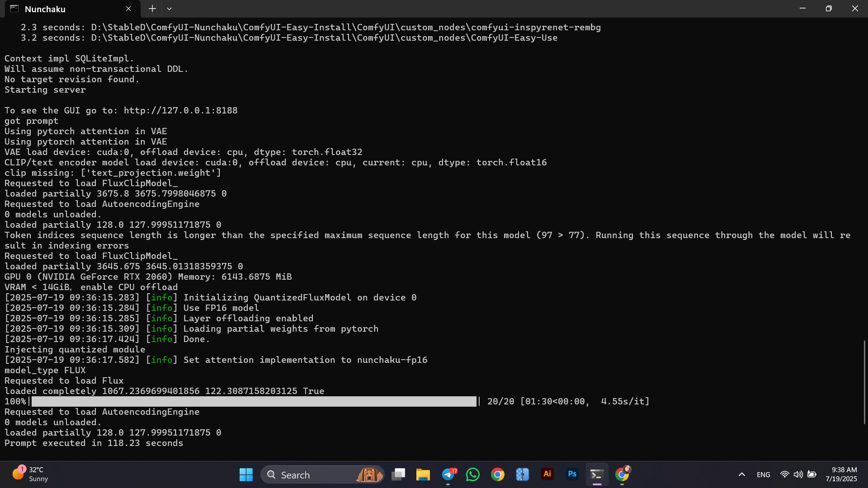Open Task View on the taskbar
Viewport: 868px width, 488px height.
point(398,474)
